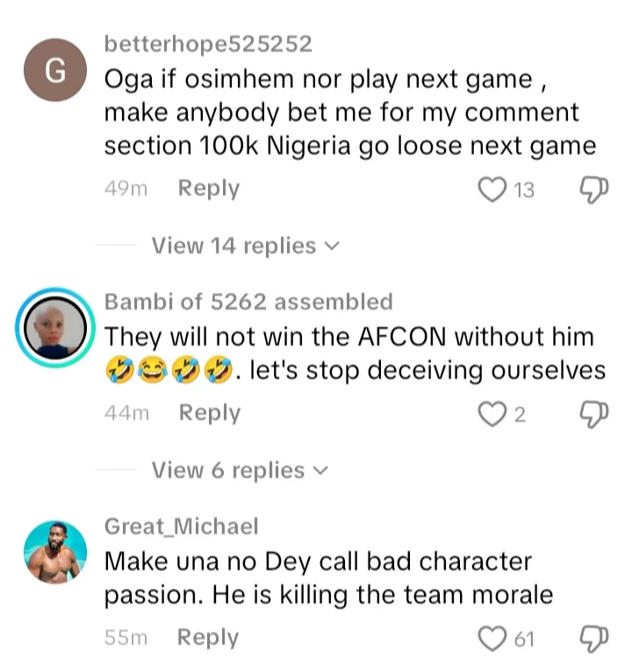Dislike Great_Michael's comment
The width and height of the screenshot is (632, 672).
pyautogui.click(x=594, y=639)
